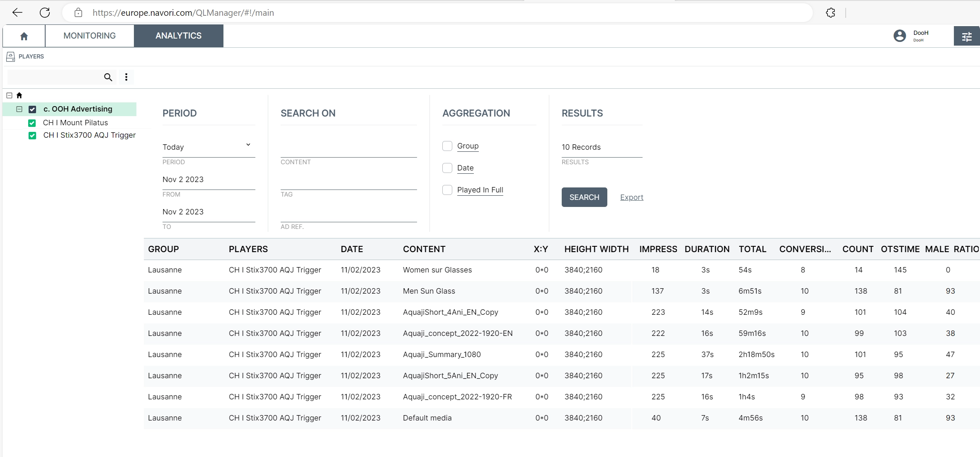
Task: Enable the Played In Full checkbox
Action: click(x=447, y=190)
